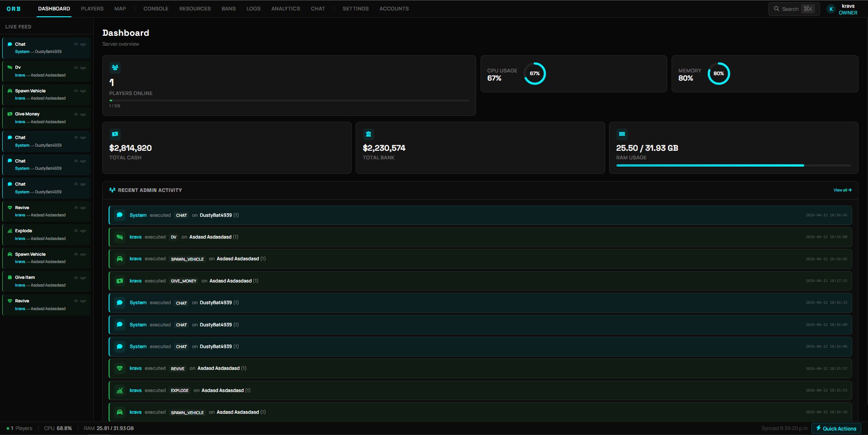Click the heart icon in REVIVE activity row
868x435 pixels.
tap(119, 368)
